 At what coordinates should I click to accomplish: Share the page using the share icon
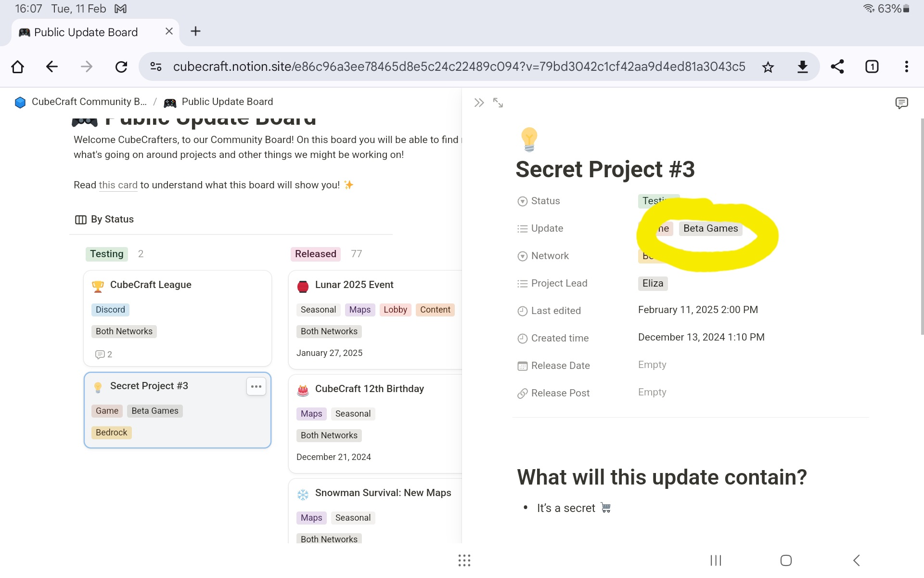[837, 66]
